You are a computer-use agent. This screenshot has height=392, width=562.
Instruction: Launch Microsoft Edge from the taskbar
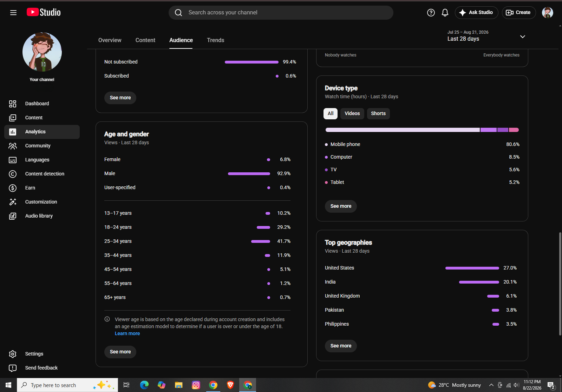[x=144, y=385]
